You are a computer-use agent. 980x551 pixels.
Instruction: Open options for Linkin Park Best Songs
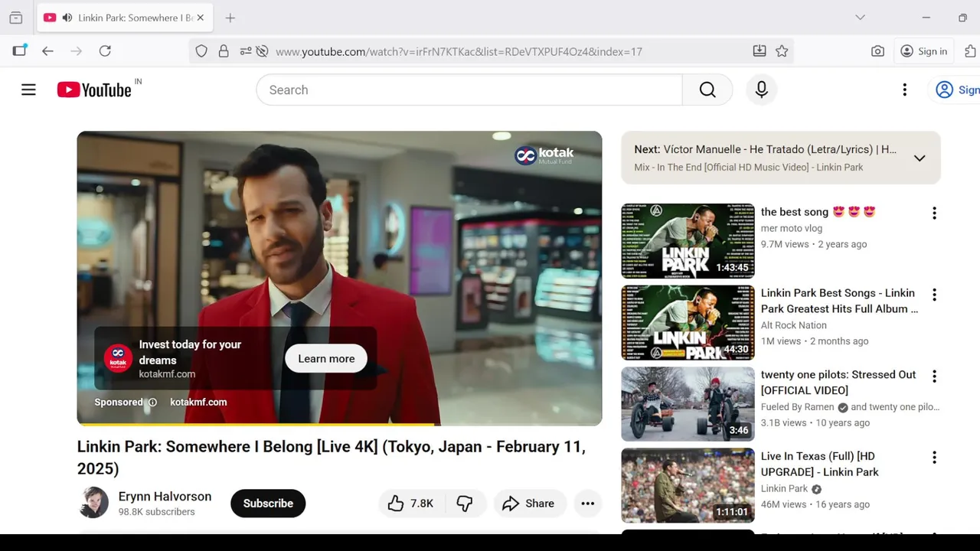[x=934, y=295]
